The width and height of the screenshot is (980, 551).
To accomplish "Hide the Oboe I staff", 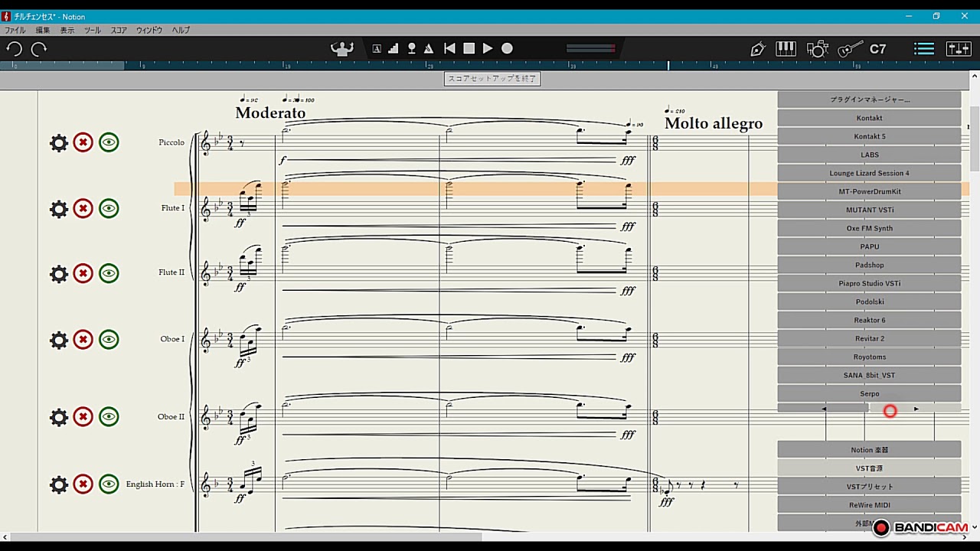I will click(109, 340).
